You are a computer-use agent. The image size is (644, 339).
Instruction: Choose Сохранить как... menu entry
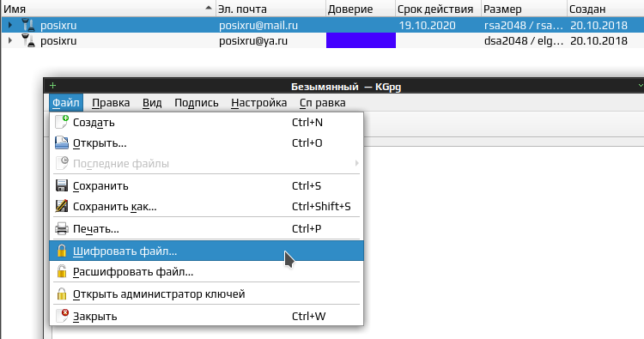coord(206,206)
